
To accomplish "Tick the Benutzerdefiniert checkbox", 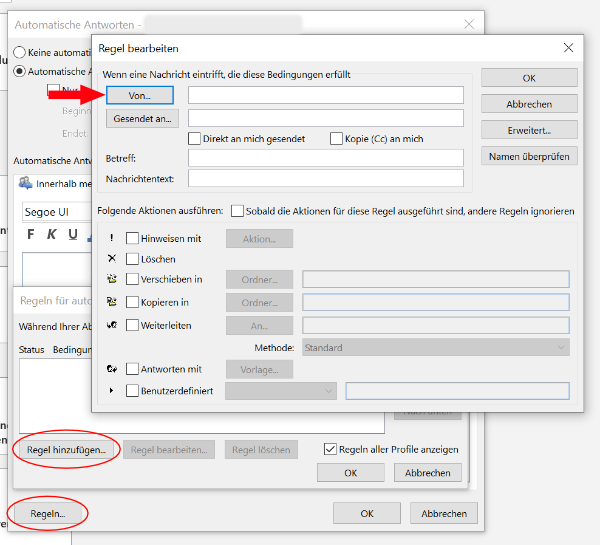I will (x=132, y=391).
